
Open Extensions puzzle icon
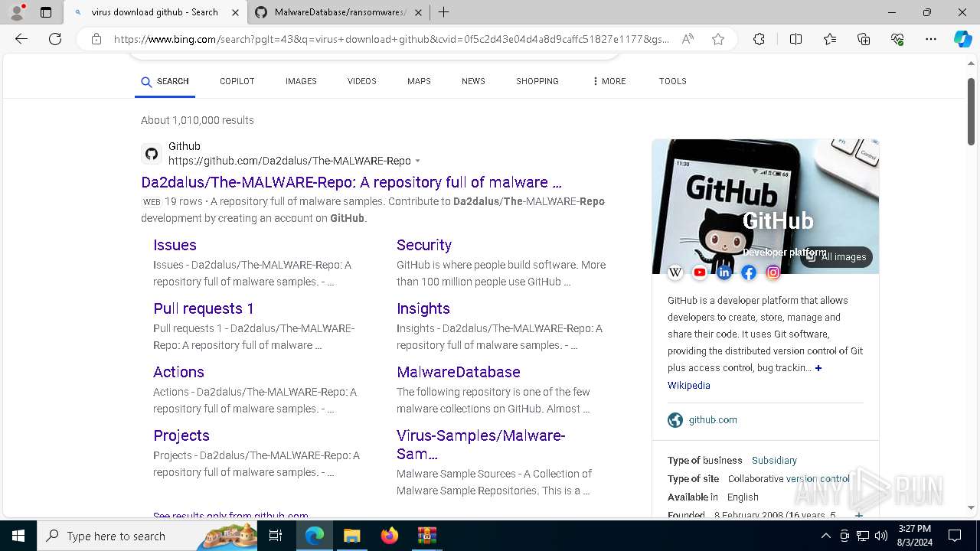click(x=759, y=39)
